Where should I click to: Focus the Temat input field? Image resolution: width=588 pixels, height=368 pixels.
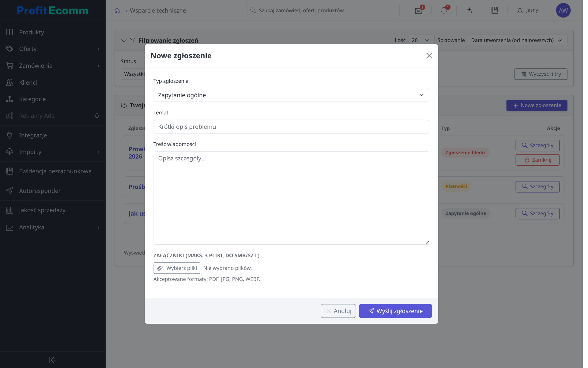291,127
